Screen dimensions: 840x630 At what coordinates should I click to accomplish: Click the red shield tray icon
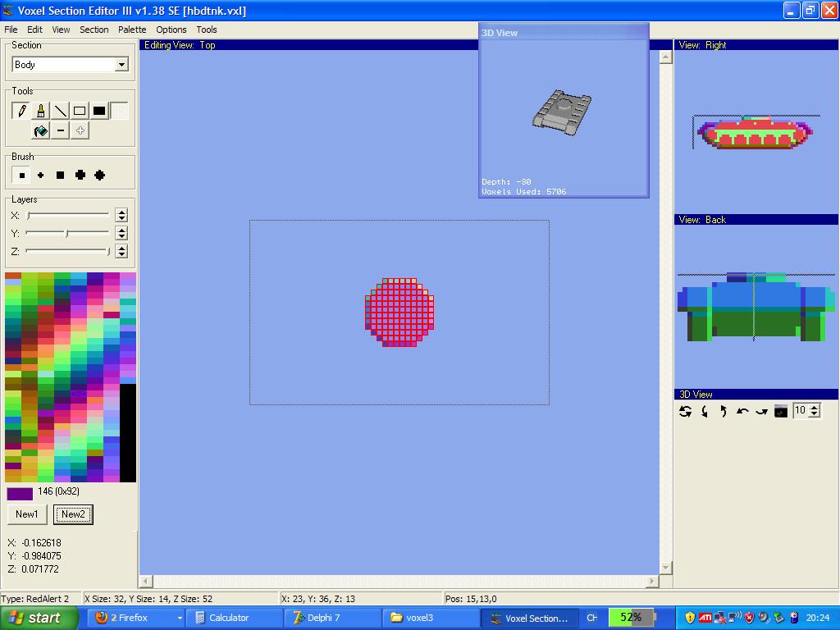point(750,618)
